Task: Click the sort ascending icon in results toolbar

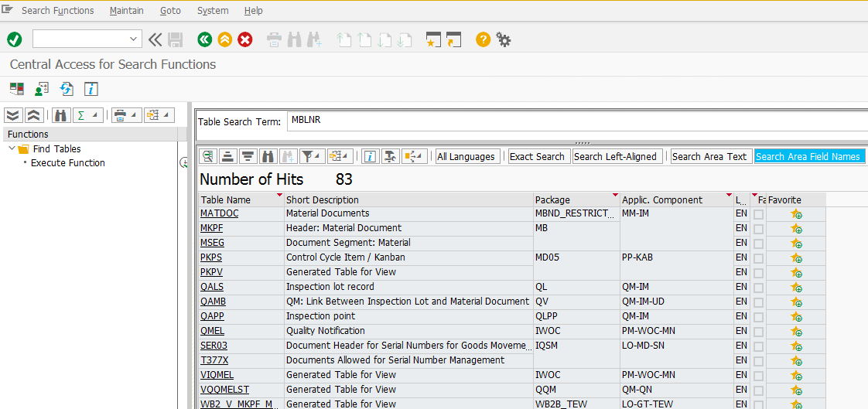Action: tap(227, 156)
